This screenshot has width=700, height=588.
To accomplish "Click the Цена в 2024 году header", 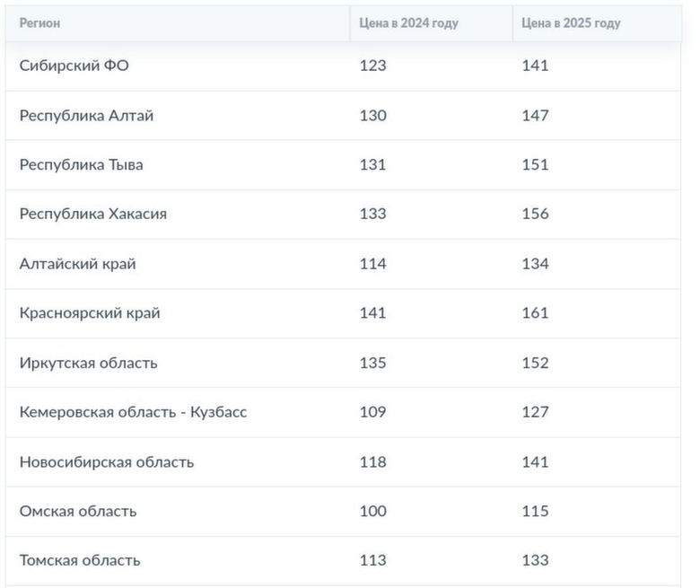I will click(x=408, y=23).
